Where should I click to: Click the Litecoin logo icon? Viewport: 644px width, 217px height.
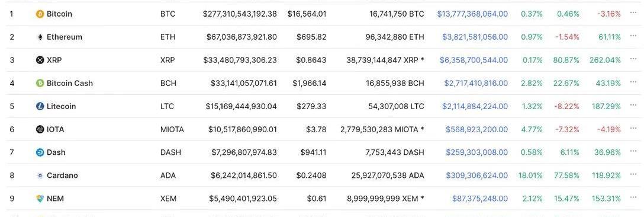[40, 106]
